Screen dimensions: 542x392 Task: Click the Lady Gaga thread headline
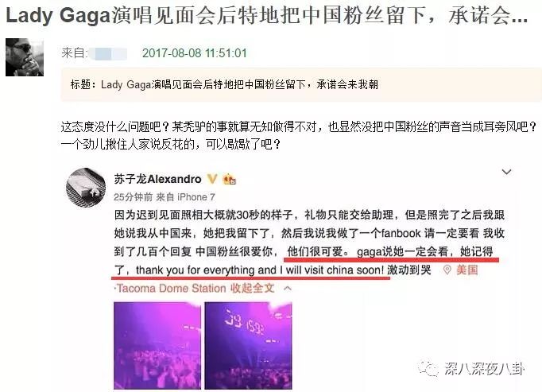pyautogui.click(x=266, y=16)
